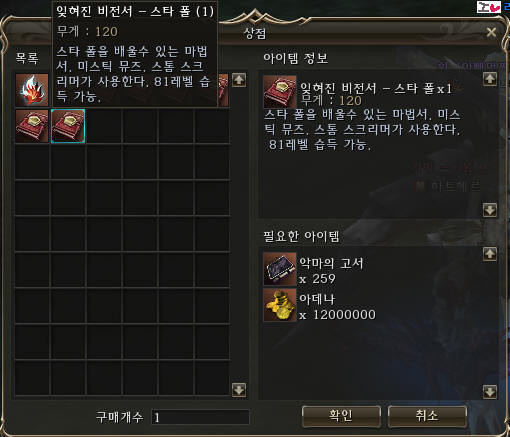Click the 아데나 gold coins icon

[x=280, y=305]
